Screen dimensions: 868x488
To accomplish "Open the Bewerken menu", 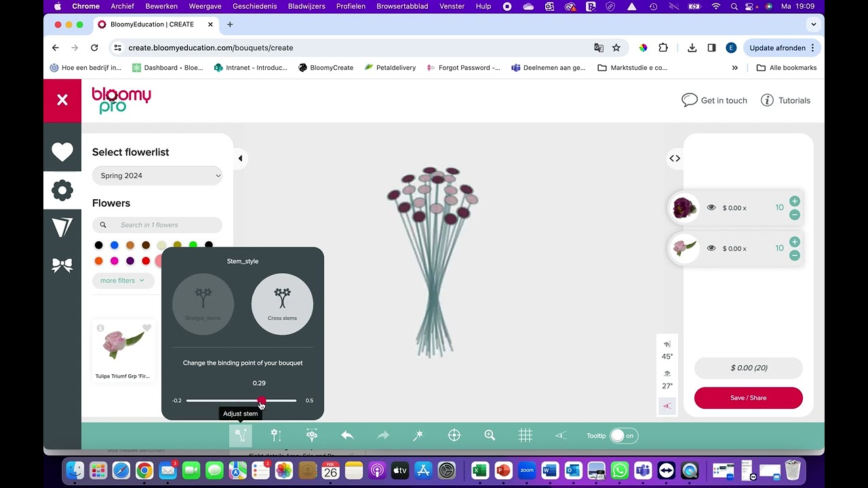I will click(x=161, y=6).
